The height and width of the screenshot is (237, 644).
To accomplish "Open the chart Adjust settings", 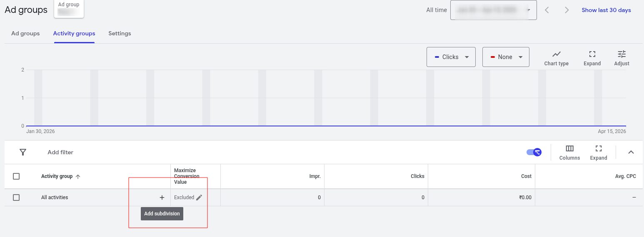I will [x=622, y=58].
